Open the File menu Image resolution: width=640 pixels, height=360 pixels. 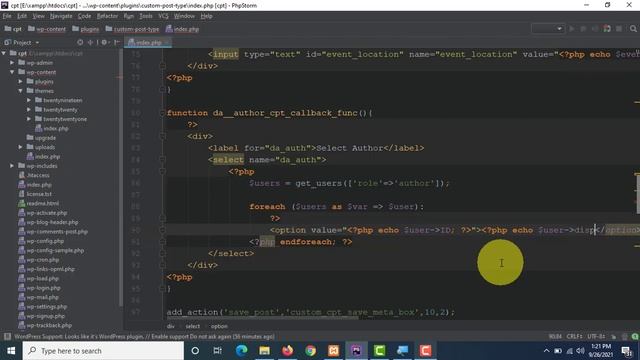(7, 16)
